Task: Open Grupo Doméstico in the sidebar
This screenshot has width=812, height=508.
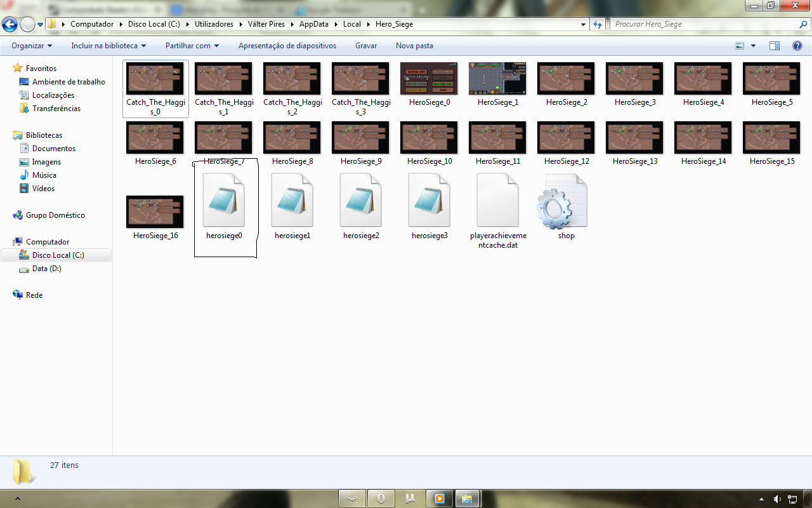Action: pyautogui.click(x=55, y=215)
